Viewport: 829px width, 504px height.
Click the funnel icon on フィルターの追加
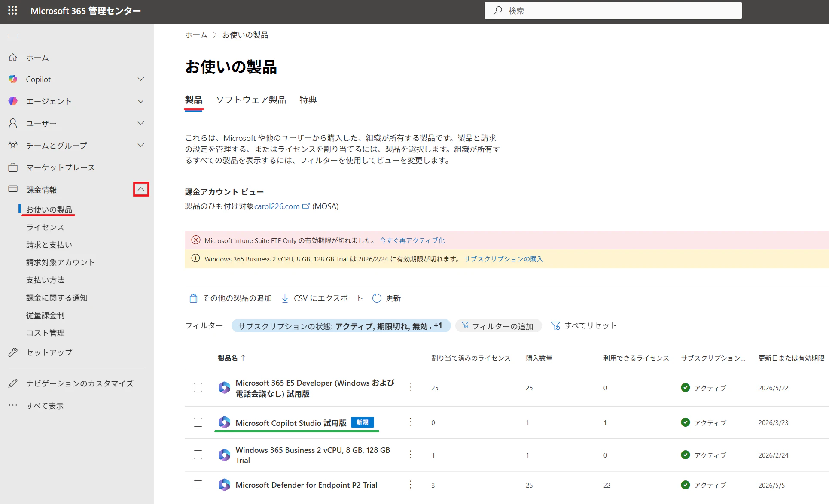coord(465,325)
